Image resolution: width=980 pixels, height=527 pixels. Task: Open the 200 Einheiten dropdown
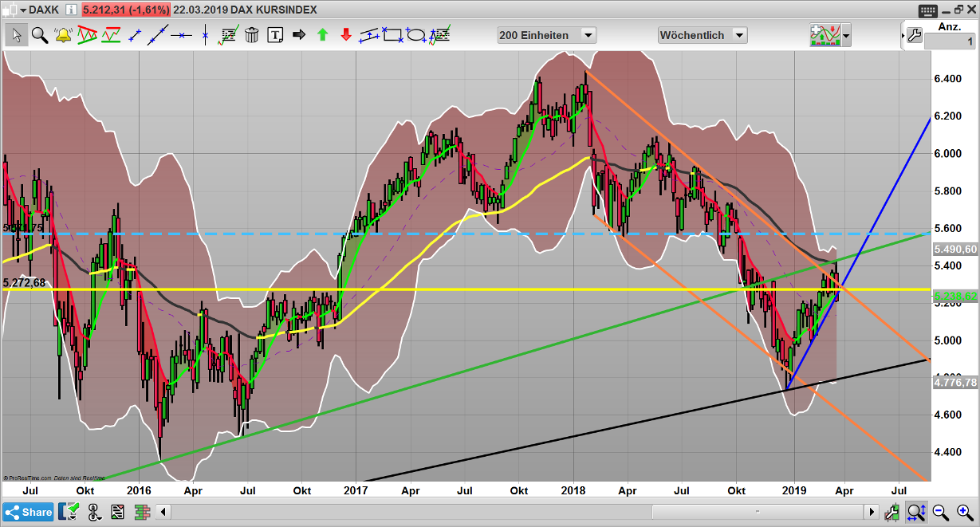546,35
